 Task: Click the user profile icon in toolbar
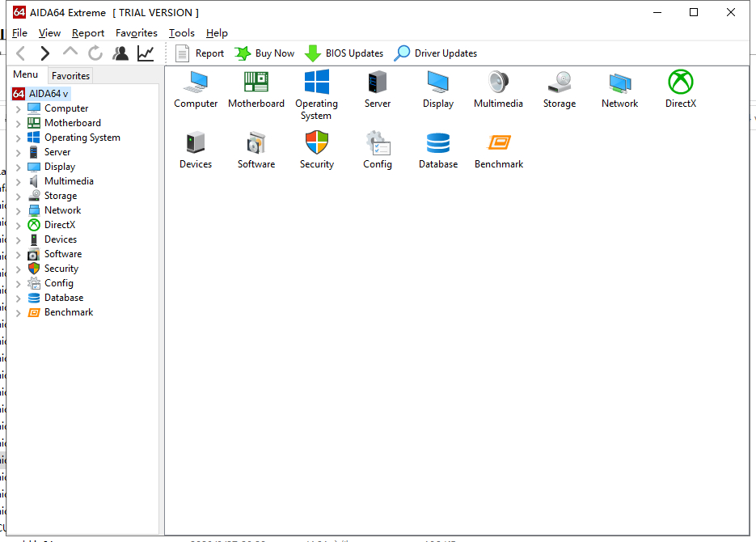pos(120,53)
